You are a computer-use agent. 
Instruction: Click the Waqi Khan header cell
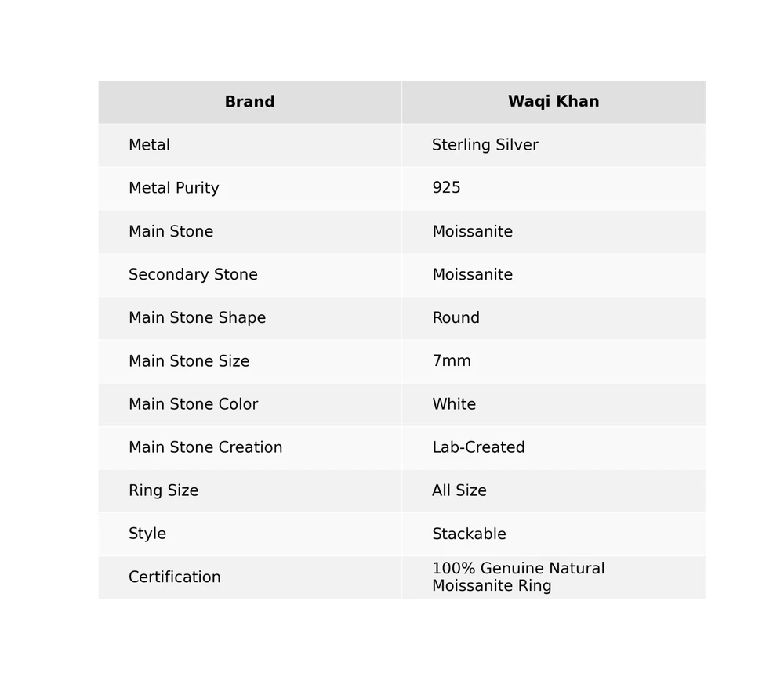(553, 102)
